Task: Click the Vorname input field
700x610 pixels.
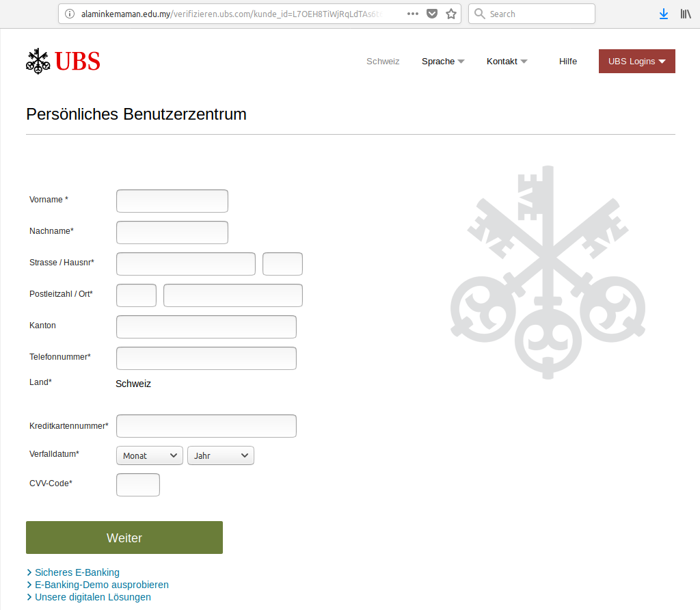Action: [x=172, y=201]
